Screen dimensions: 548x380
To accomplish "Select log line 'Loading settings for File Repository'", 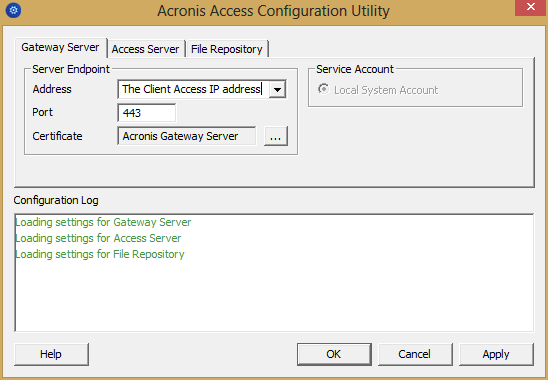I will [x=100, y=254].
